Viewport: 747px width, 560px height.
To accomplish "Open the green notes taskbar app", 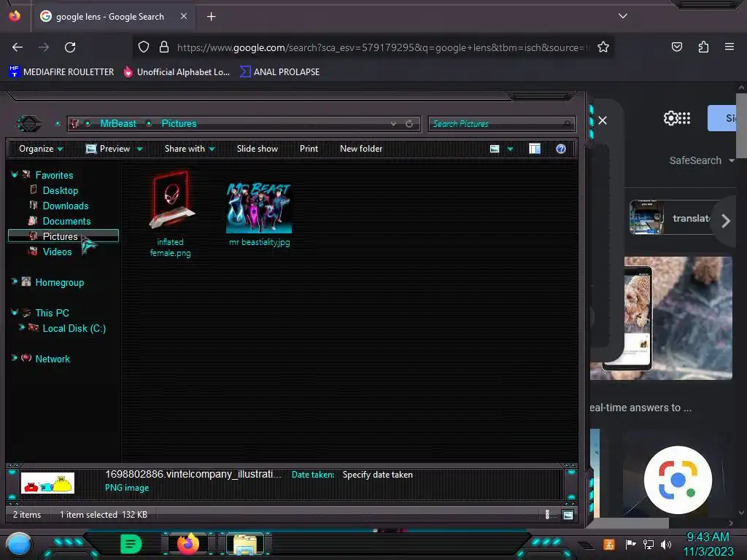I will (131, 544).
